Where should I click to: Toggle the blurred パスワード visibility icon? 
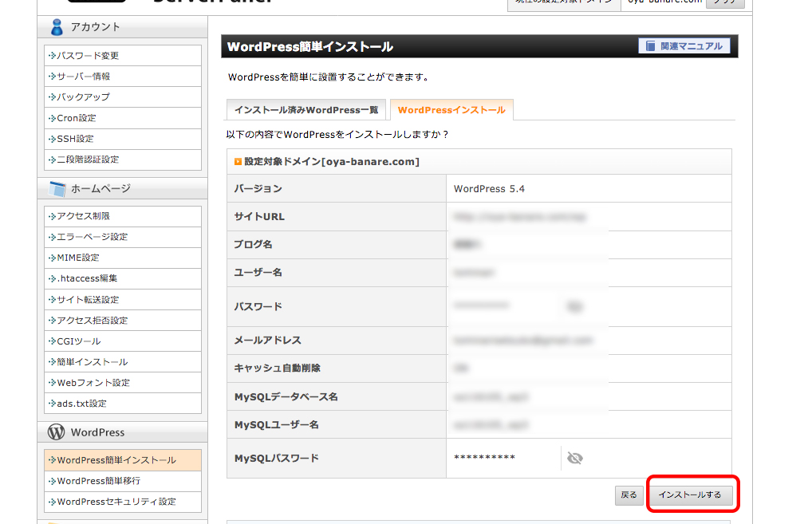point(574,306)
